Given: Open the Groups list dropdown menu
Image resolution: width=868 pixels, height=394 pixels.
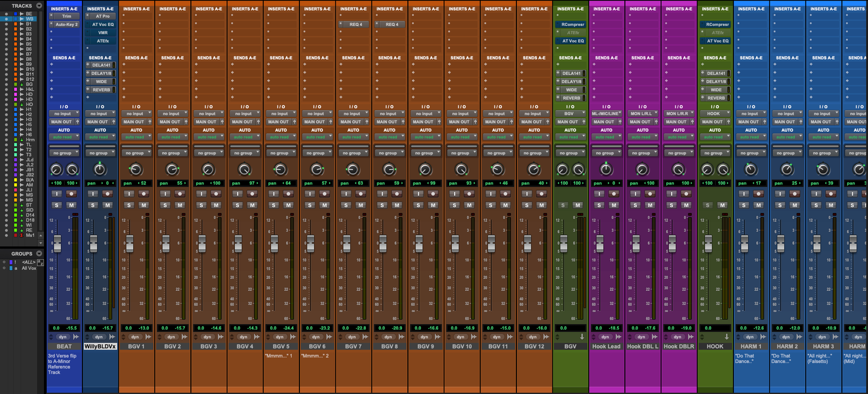Looking at the screenshot, I should pos(39,254).
